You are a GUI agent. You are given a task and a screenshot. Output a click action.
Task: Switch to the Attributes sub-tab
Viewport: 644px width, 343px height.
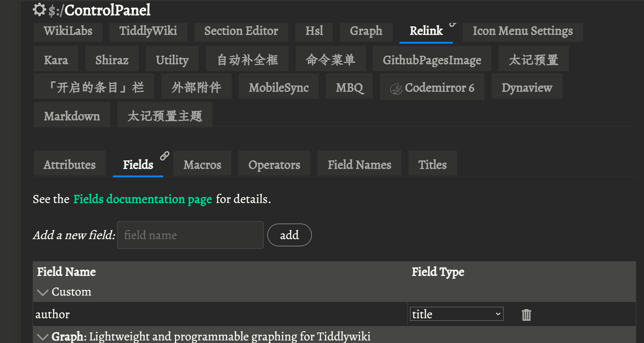70,164
